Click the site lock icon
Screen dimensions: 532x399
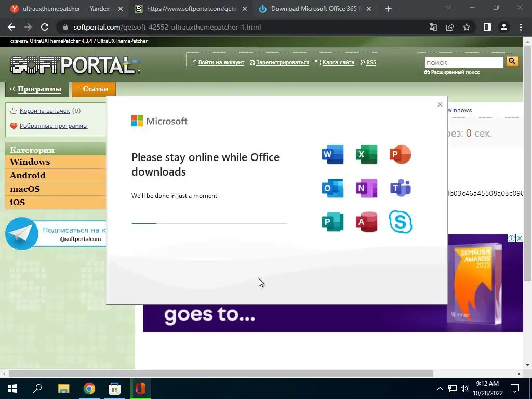tap(65, 27)
